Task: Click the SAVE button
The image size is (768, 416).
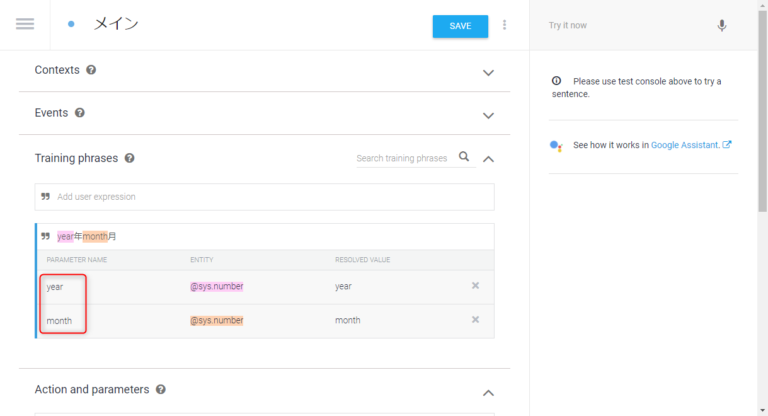Action: click(x=460, y=26)
